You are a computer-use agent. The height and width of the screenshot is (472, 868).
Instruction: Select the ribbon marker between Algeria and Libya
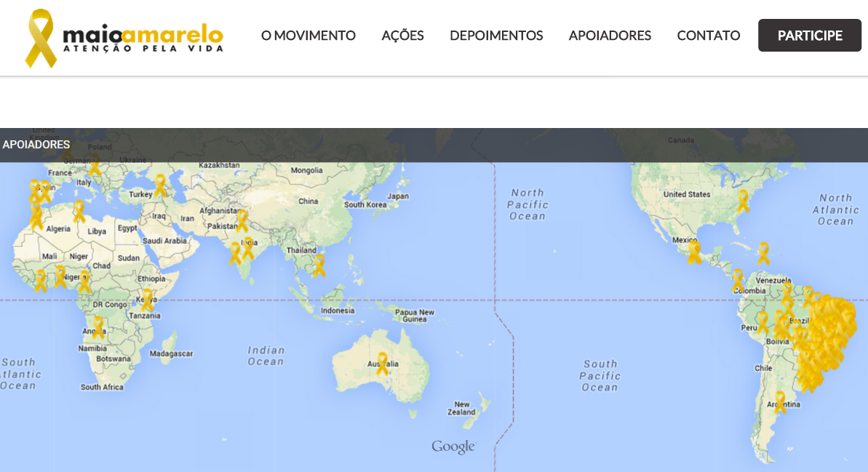(x=79, y=212)
